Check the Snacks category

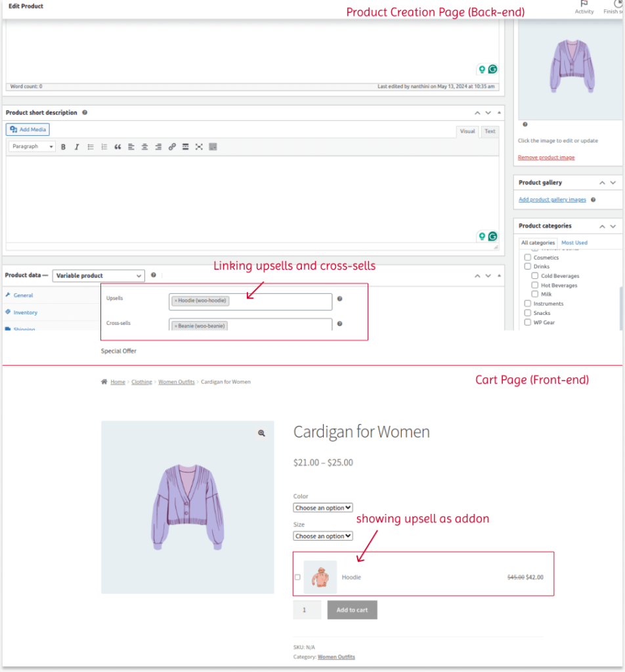(528, 313)
